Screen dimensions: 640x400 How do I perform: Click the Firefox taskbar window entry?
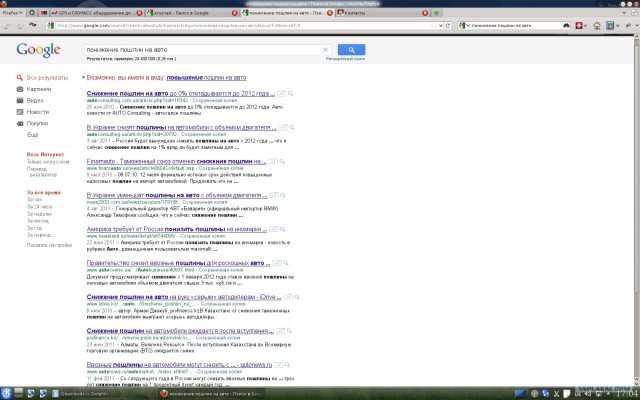(x=211, y=394)
